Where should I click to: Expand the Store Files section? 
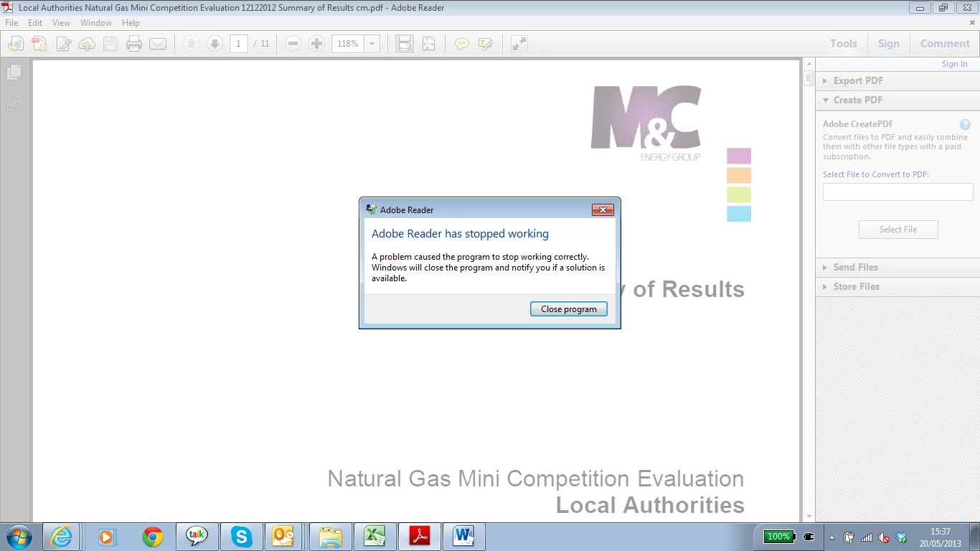(x=897, y=286)
